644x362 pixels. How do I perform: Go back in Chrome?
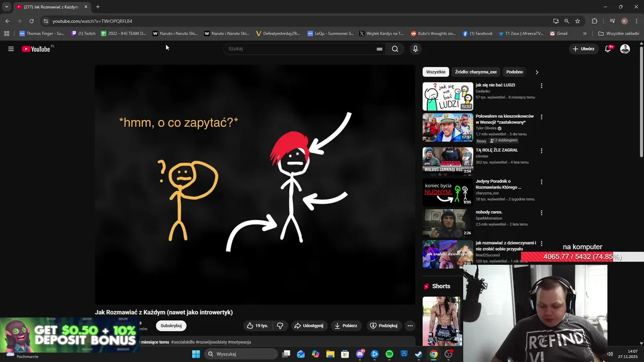pyautogui.click(x=7, y=21)
